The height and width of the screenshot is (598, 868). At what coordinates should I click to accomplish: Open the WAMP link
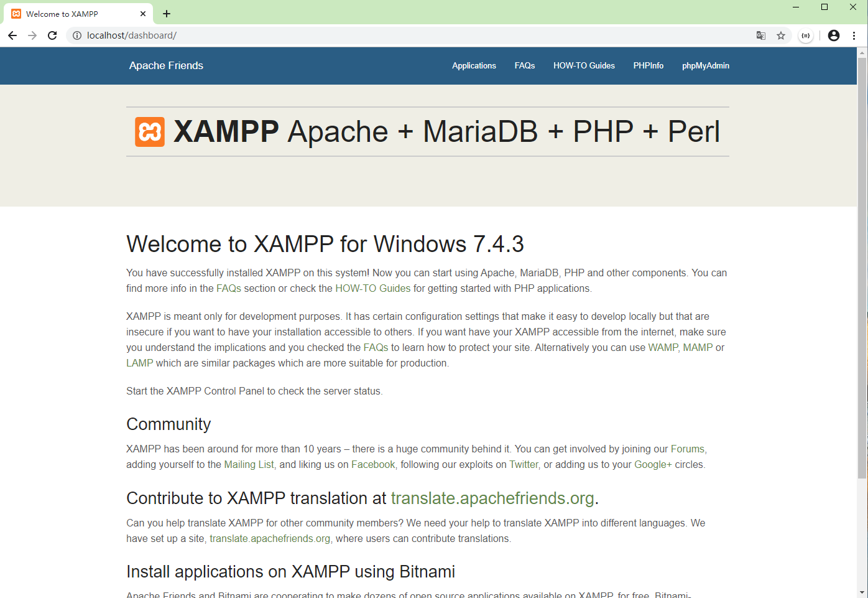click(663, 347)
